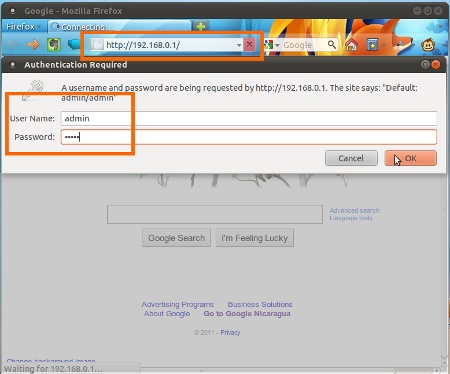Click the Password field
Image resolution: width=450 pixels, height=374 pixels.
[249, 137]
